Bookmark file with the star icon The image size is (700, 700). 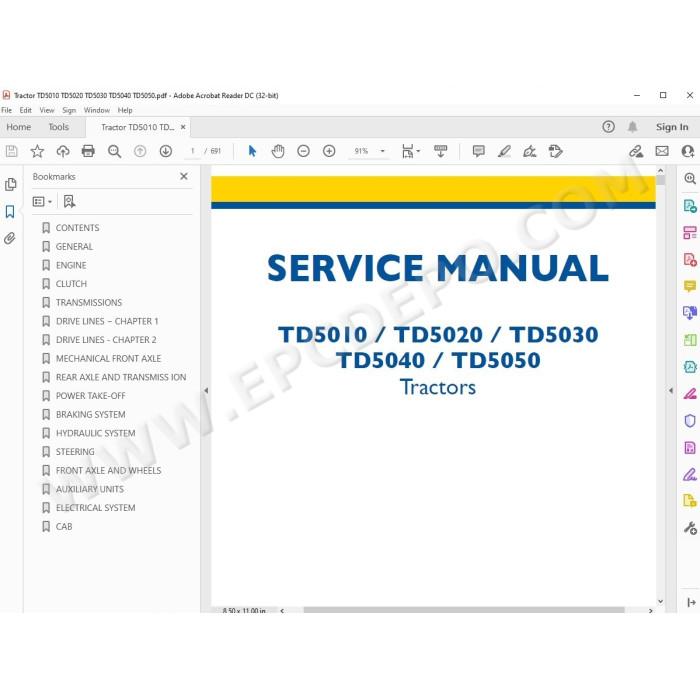(37, 151)
